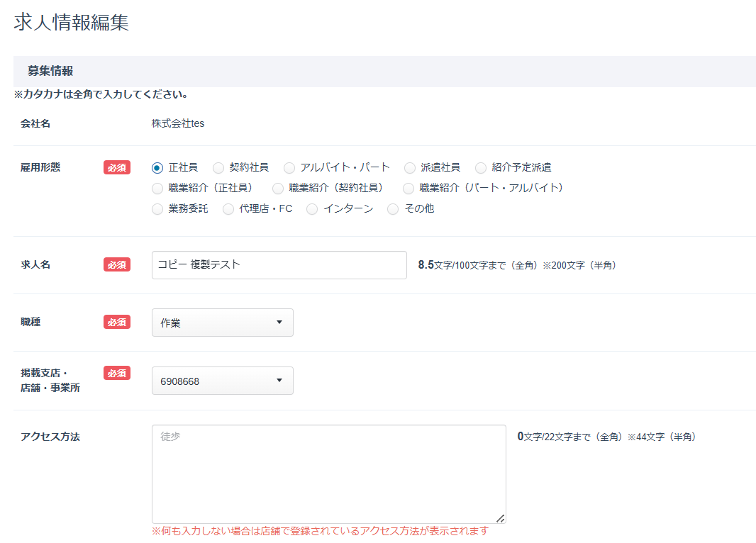Viewport: 756px width, 543px height.
Task: Select the 派遣社員 radio button
Action: click(x=410, y=167)
